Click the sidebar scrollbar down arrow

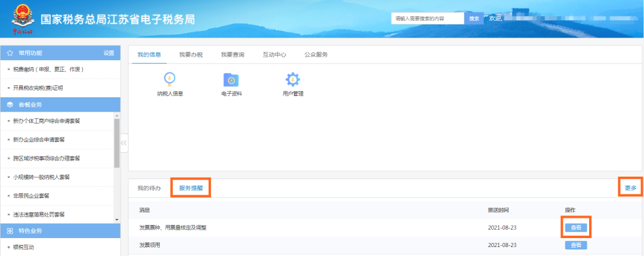(x=117, y=220)
